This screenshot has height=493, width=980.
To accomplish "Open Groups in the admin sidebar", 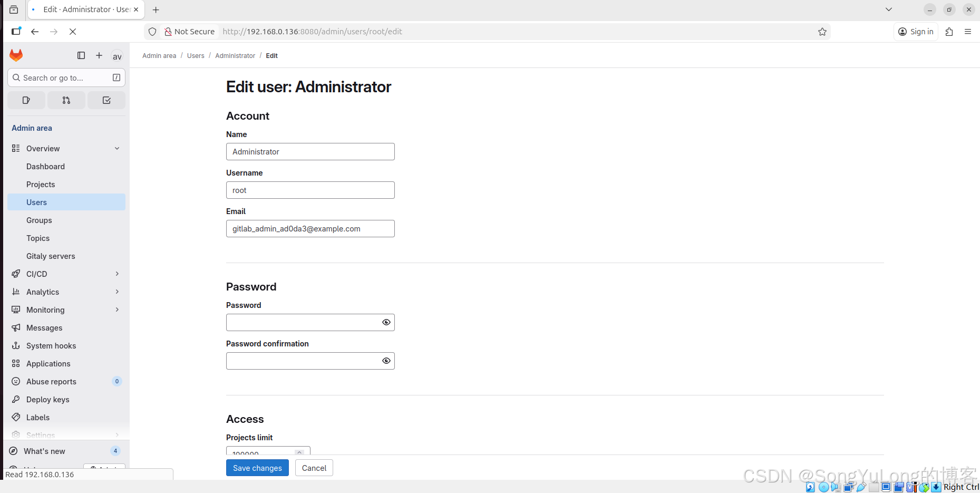I will 39,220.
